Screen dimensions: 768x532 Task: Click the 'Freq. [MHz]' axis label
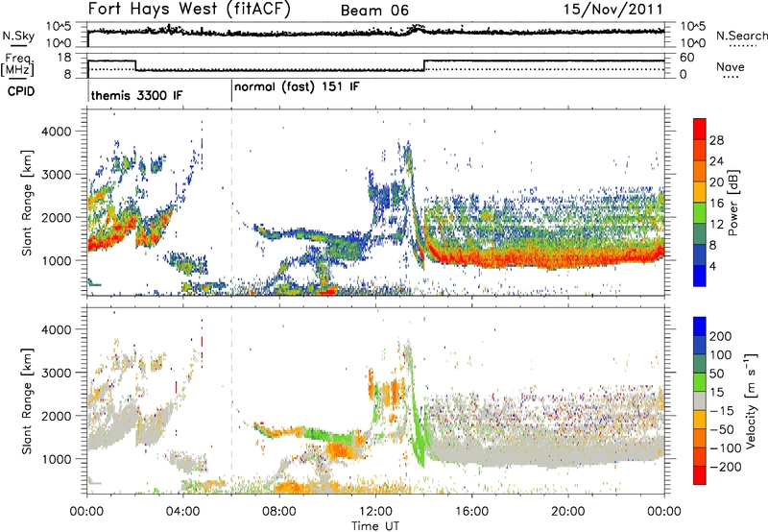pos(18,65)
